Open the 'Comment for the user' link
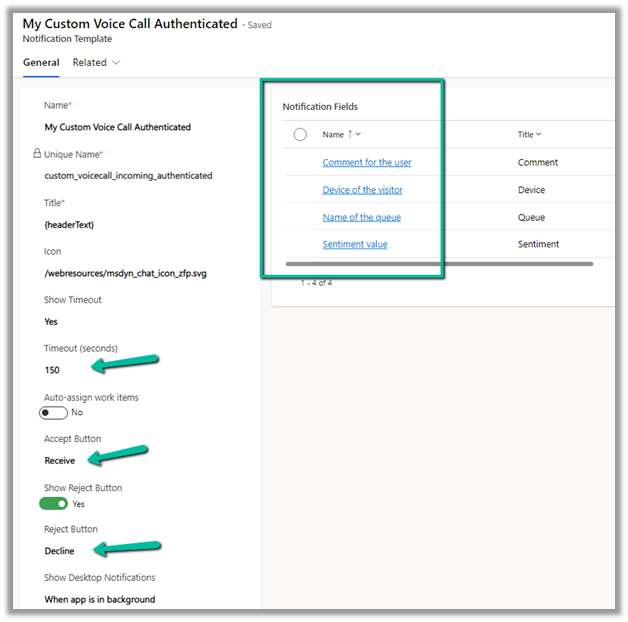The width and height of the screenshot is (628, 622). click(x=366, y=162)
